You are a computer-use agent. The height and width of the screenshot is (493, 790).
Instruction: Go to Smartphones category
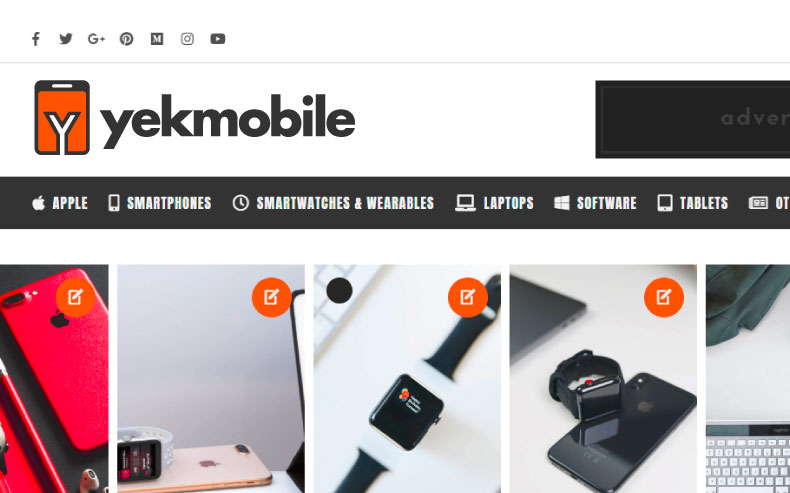pyautogui.click(x=160, y=203)
